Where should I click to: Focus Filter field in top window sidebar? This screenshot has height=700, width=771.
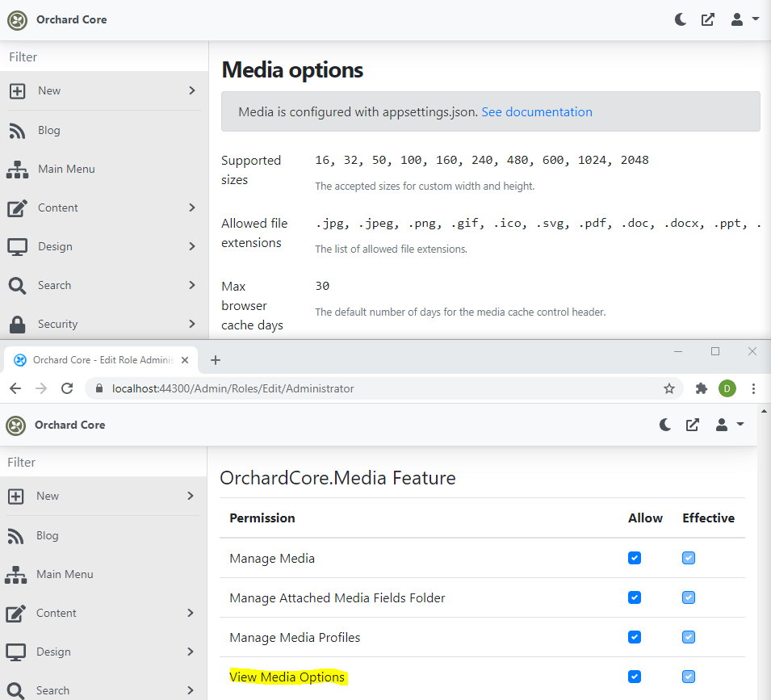[104, 57]
